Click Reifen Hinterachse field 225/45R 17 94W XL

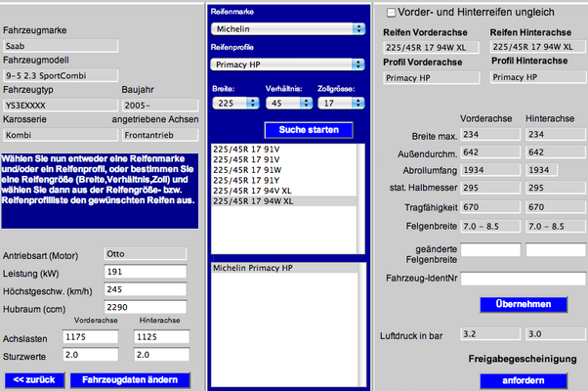coord(538,47)
